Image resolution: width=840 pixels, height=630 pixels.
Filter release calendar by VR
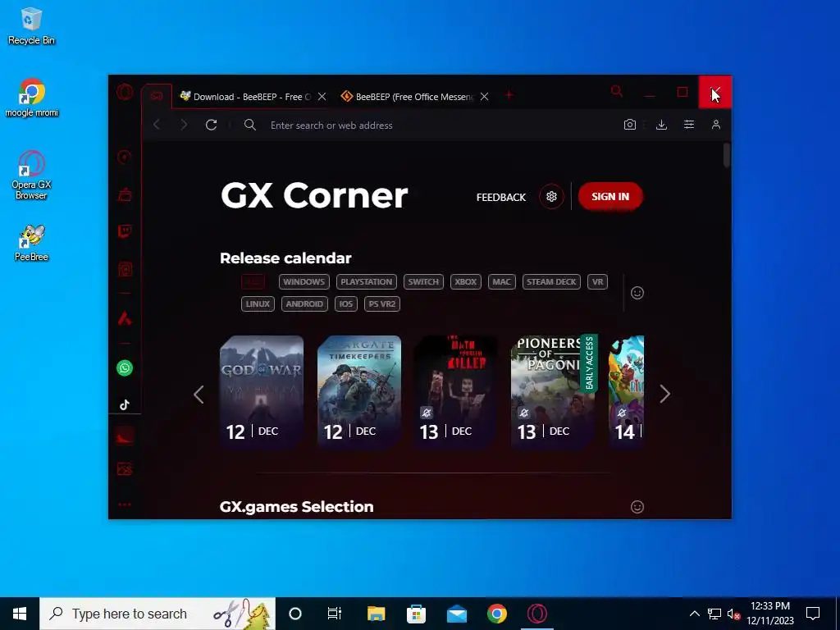pos(597,282)
